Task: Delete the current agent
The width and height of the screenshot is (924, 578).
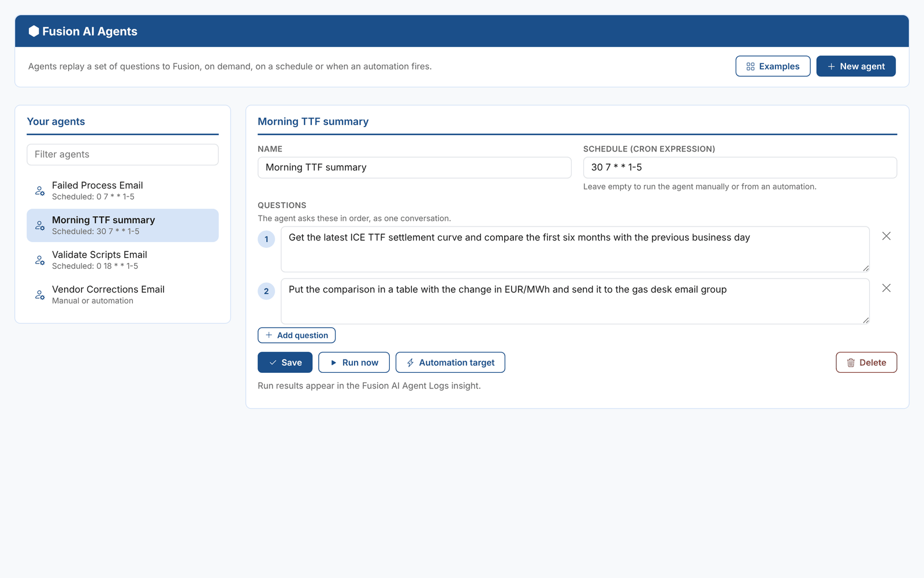Action: 866,362
